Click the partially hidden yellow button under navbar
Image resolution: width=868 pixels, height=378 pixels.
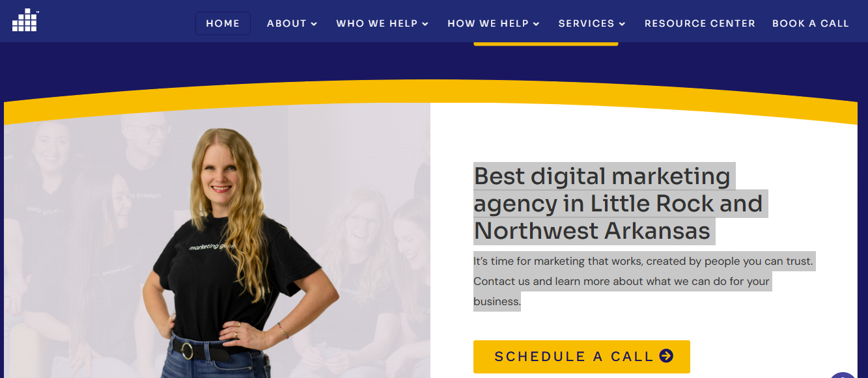pyautogui.click(x=546, y=44)
